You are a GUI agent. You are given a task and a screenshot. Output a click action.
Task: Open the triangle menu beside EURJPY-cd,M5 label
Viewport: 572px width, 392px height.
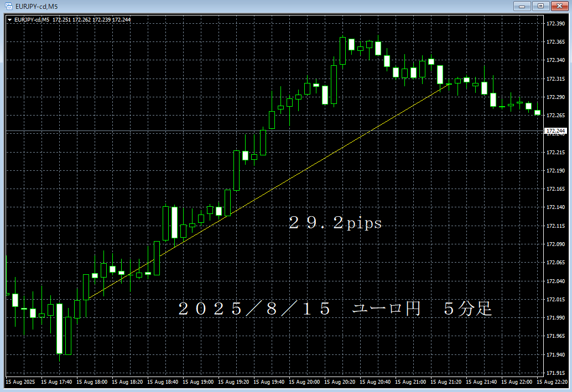9,20
